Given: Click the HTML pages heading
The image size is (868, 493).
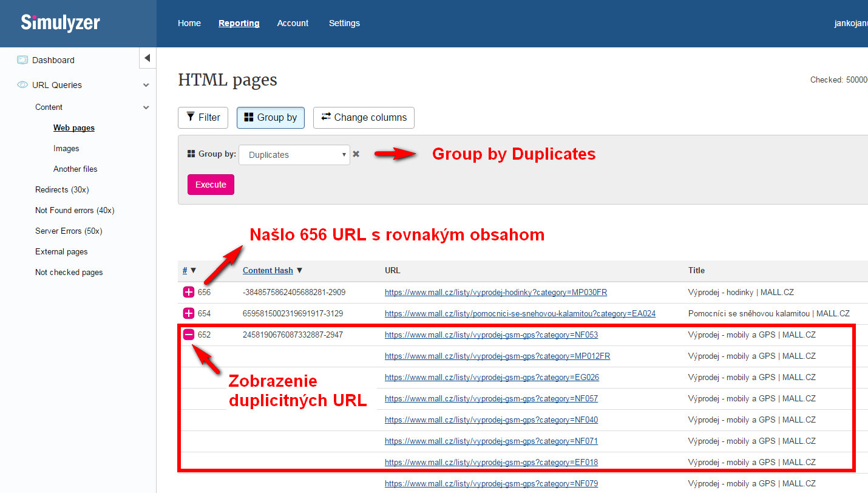Looking at the screenshot, I should [x=228, y=80].
